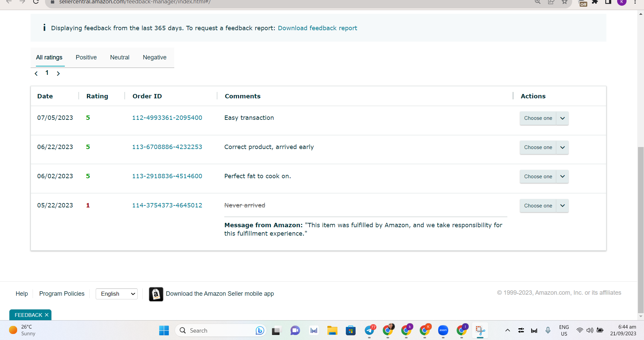The width and height of the screenshot is (644, 340).
Task: Click the Order ID column header
Action: pyautogui.click(x=147, y=96)
